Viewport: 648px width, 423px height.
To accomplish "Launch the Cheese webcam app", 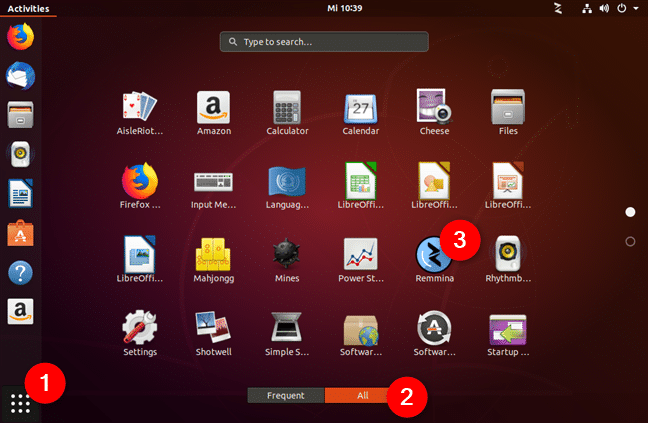I will 434,114.
